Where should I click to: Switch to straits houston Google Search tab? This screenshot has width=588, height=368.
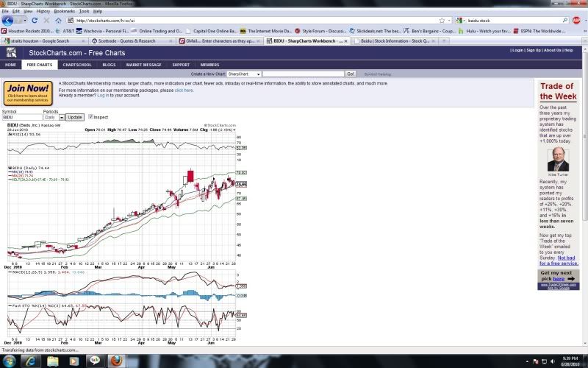44,40
